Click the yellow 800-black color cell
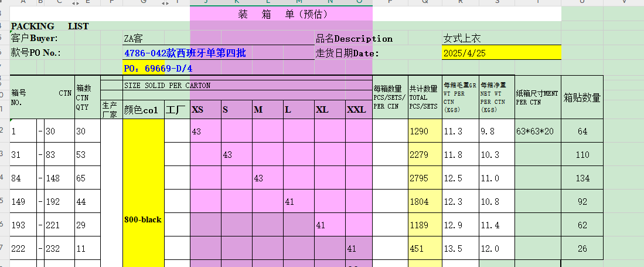The width and height of the screenshot is (644, 267). click(x=143, y=219)
